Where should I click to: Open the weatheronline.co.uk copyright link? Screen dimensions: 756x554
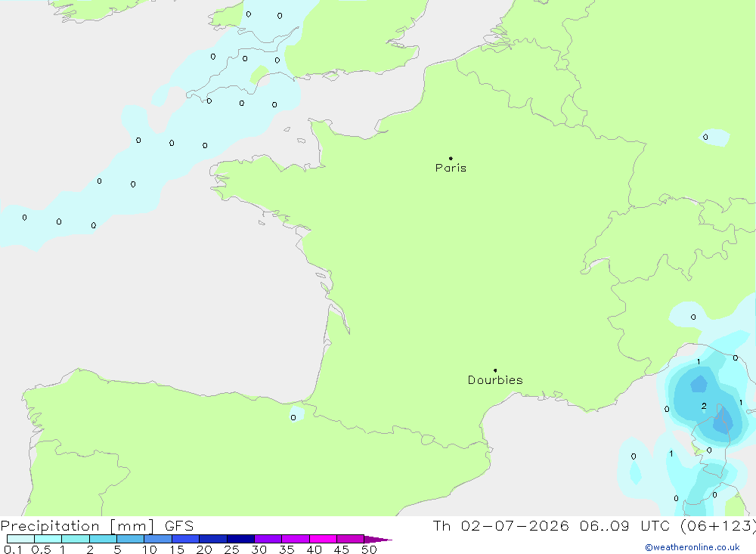pyautogui.click(x=692, y=547)
